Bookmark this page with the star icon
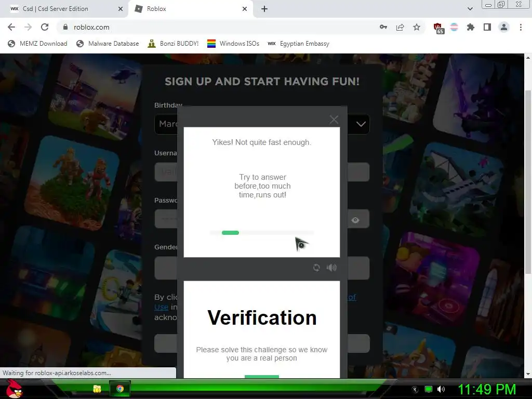Viewport: 532px width, 399px height. [x=417, y=27]
